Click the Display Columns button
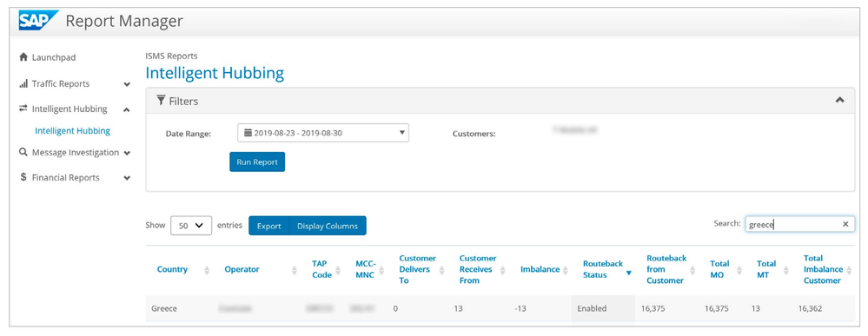Screen dimensions: 868x336 point(328,226)
